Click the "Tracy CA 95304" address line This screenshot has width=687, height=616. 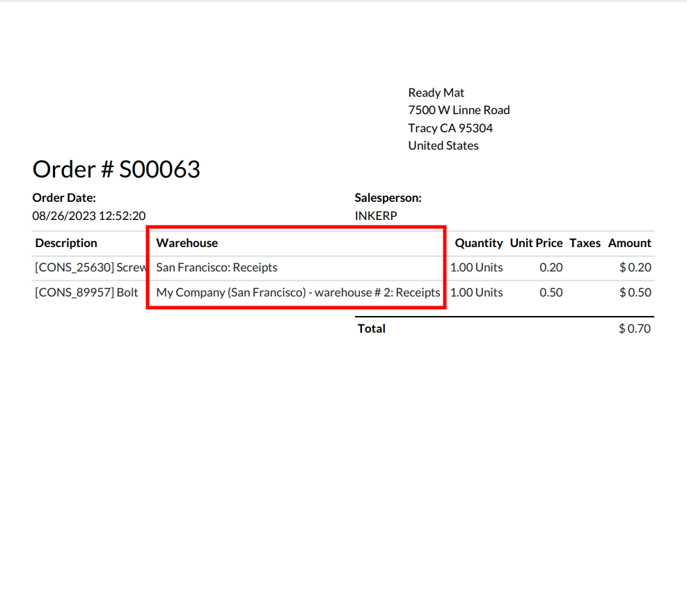[x=450, y=128]
